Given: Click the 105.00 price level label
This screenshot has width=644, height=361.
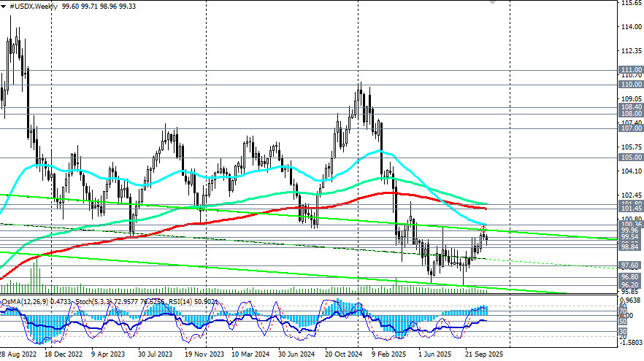Looking at the screenshot, I should tap(630, 158).
